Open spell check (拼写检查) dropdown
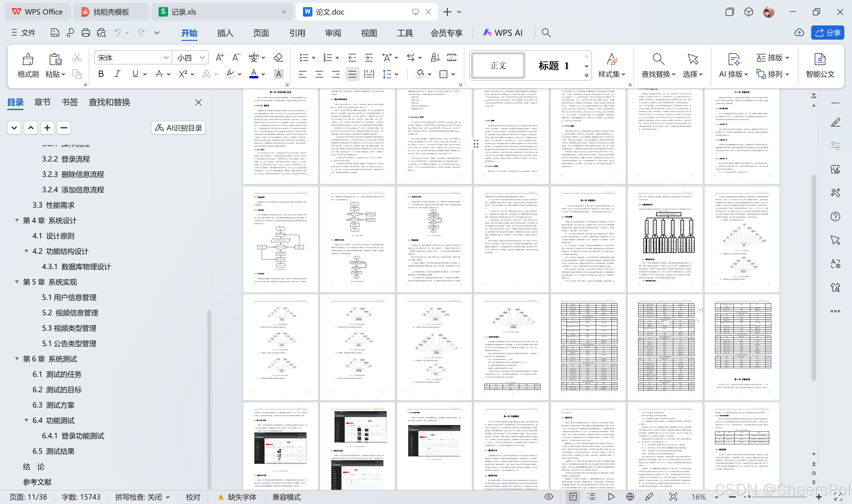Image resolution: width=852 pixels, height=504 pixels. coord(167,497)
